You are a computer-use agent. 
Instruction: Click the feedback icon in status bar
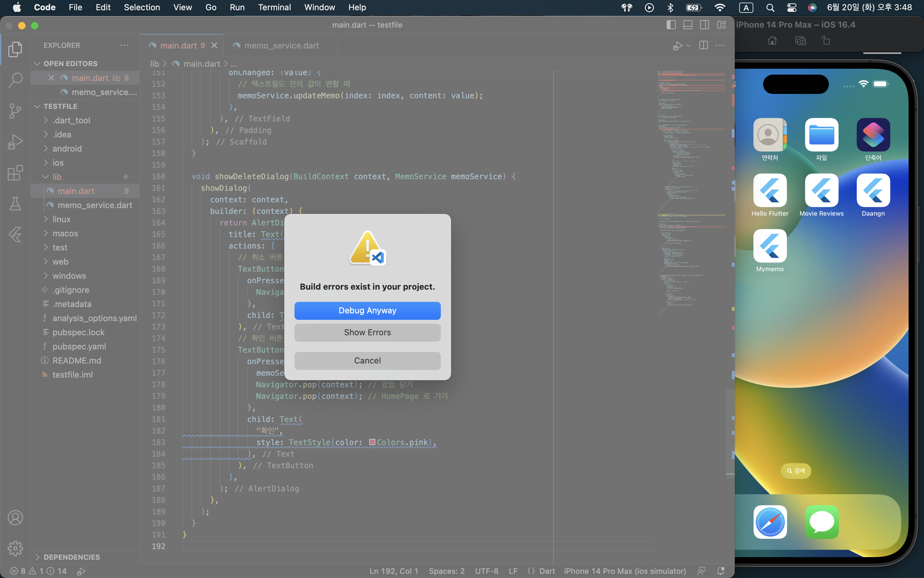[x=701, y=571]
